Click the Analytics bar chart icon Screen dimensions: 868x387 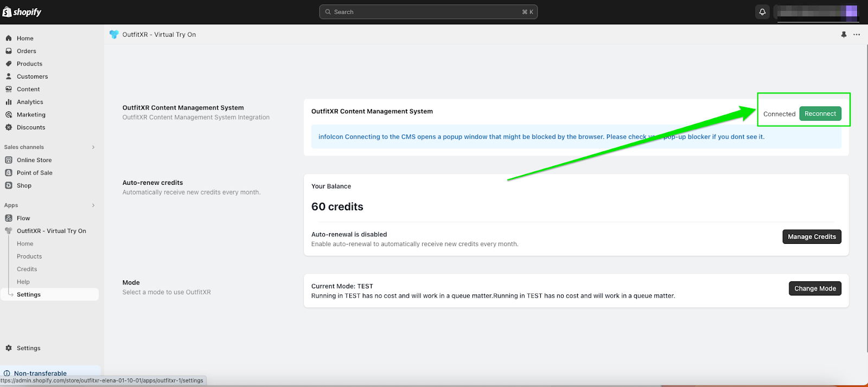[9, 102]
